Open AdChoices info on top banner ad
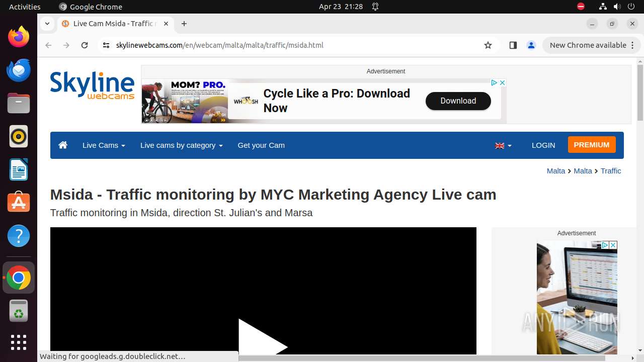644x362 pixels. (x=495, y=82)
